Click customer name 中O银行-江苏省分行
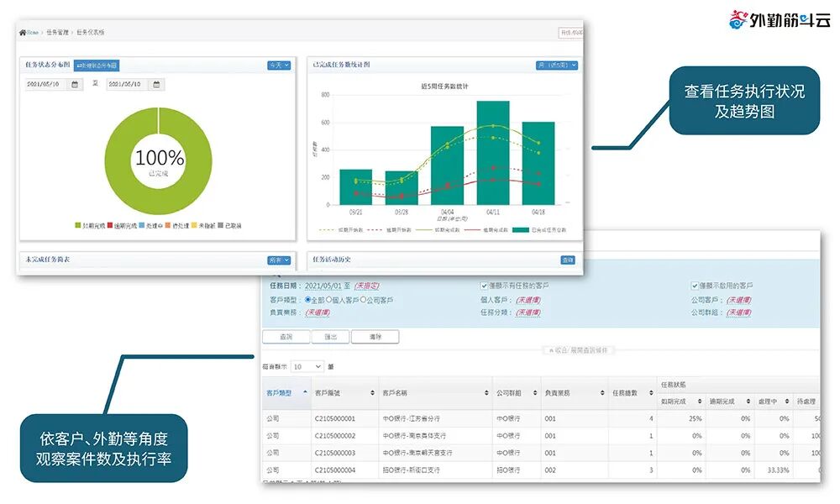This screenshot has width=840, height=504. pos(411,419)
